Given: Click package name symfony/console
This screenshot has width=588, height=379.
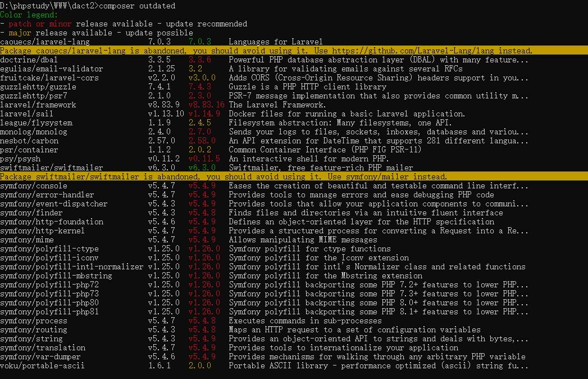Looking at the screenshot, I should tap(34, 186).
